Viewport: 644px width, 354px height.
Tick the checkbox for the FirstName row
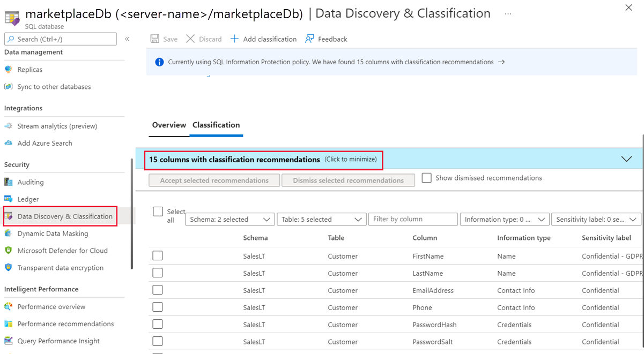tap(158, 256)
